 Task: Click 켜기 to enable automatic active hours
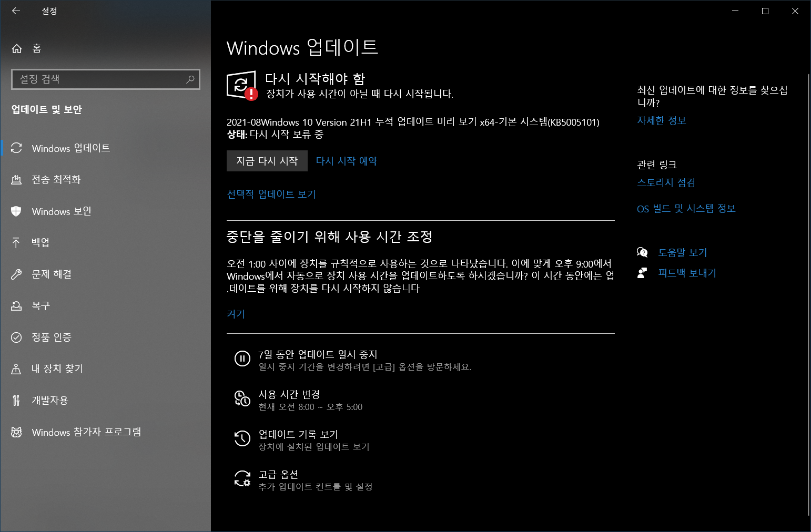click(x=236, y=314)
